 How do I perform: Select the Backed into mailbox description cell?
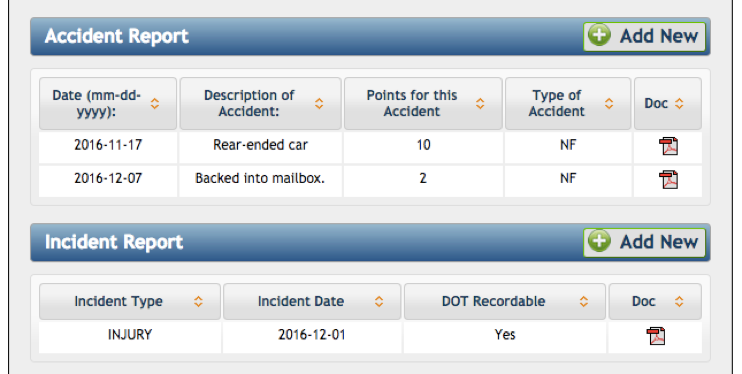(x=260, y=178)
